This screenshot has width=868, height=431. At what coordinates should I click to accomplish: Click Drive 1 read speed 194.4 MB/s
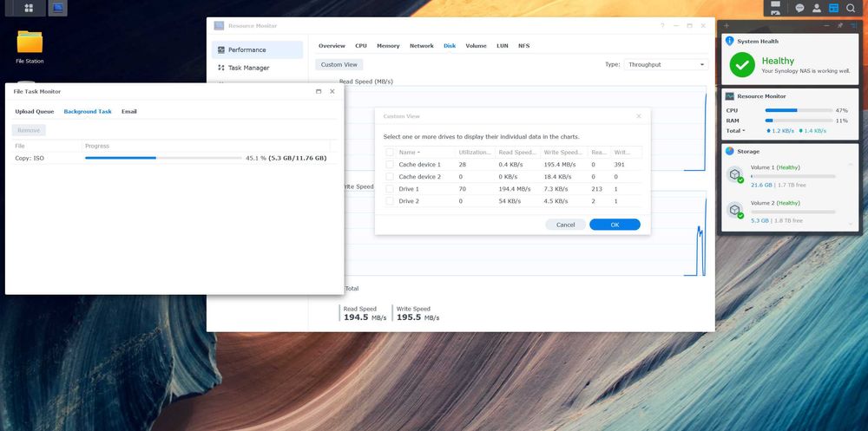[514, 189]
